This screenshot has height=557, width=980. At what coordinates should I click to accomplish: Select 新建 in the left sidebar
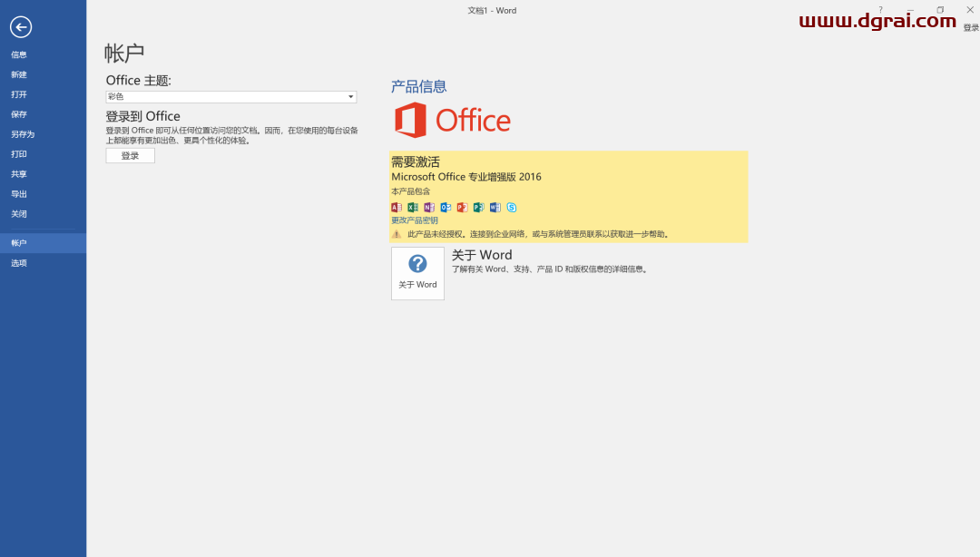point(19,74)
